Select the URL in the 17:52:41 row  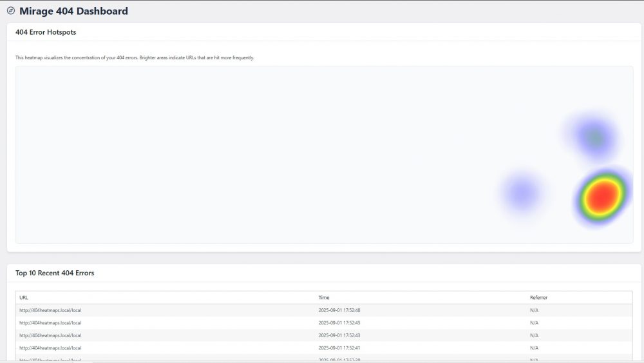pos(50,348)
